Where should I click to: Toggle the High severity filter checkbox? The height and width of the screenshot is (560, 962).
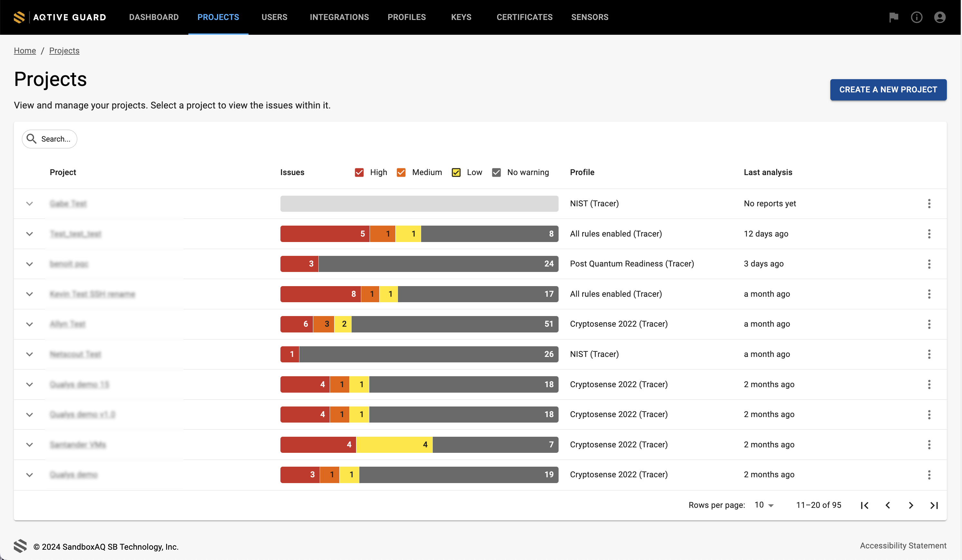(359, 172)
